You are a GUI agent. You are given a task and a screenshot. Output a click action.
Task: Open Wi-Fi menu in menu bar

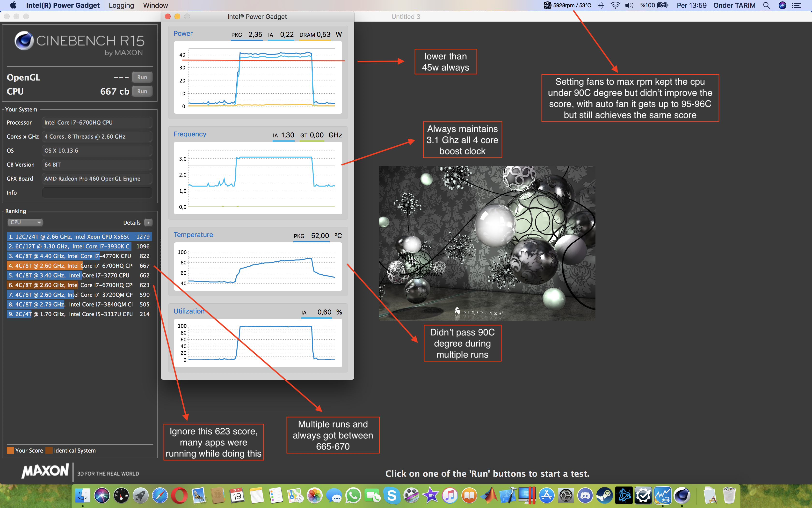click(615, 5)
